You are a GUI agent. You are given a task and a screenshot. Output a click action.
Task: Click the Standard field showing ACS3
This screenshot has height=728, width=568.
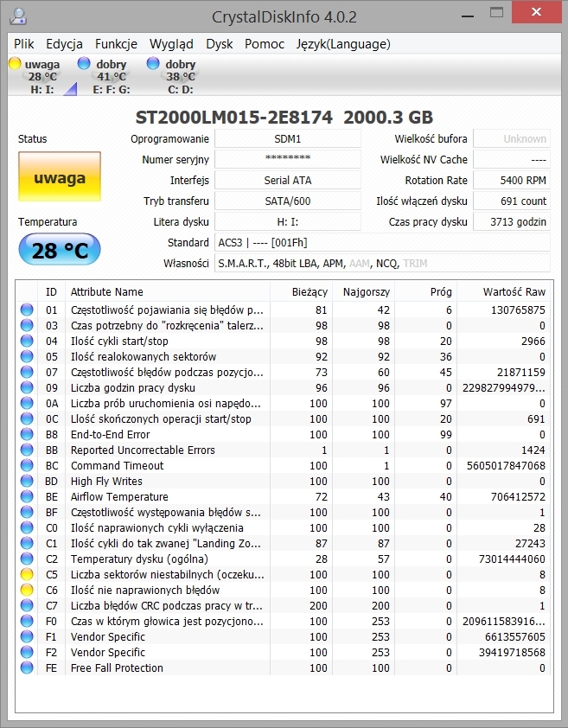point(382,242)
